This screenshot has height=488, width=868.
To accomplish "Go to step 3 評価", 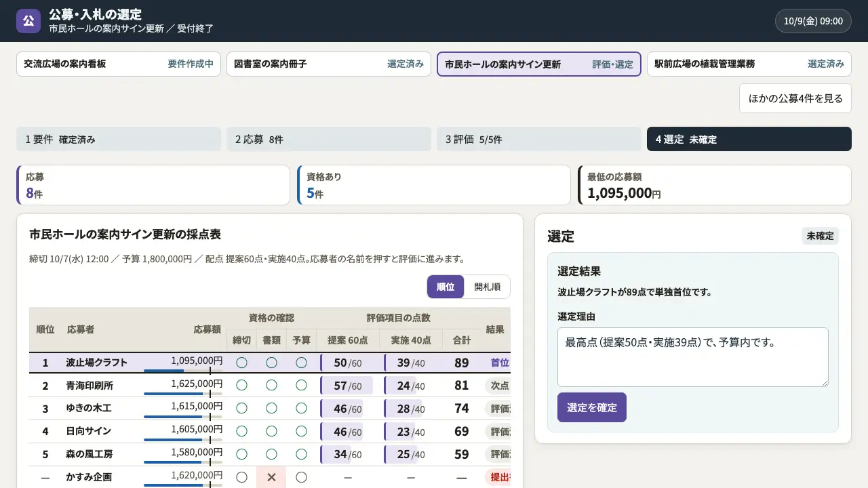I will 539,140.
